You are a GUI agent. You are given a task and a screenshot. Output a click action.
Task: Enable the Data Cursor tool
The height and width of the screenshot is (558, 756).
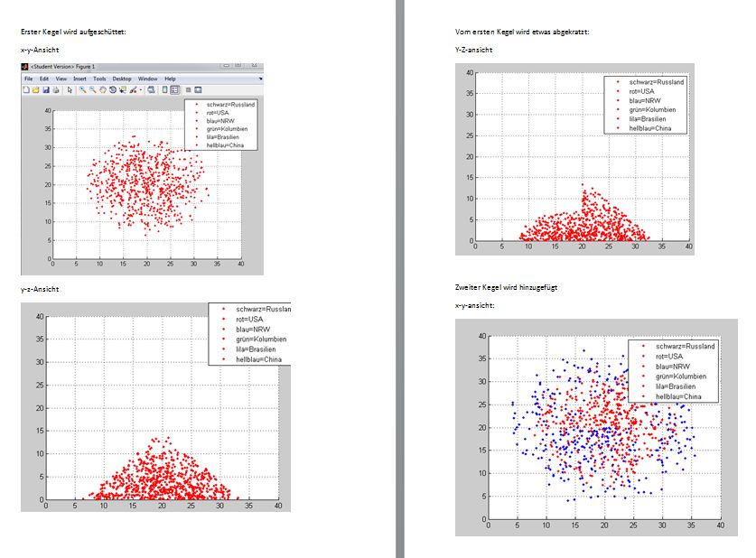(x=122, y=90)
